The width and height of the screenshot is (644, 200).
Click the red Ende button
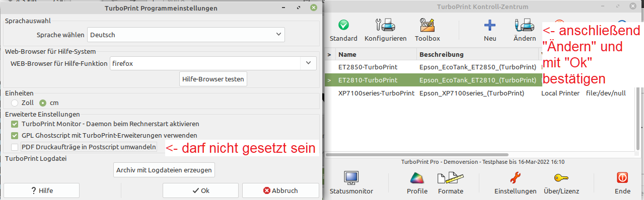click(x=622, y=183)
